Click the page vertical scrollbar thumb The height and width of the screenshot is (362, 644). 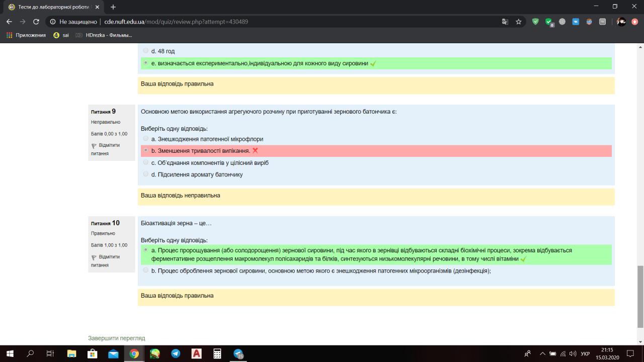tap(640, 297)
